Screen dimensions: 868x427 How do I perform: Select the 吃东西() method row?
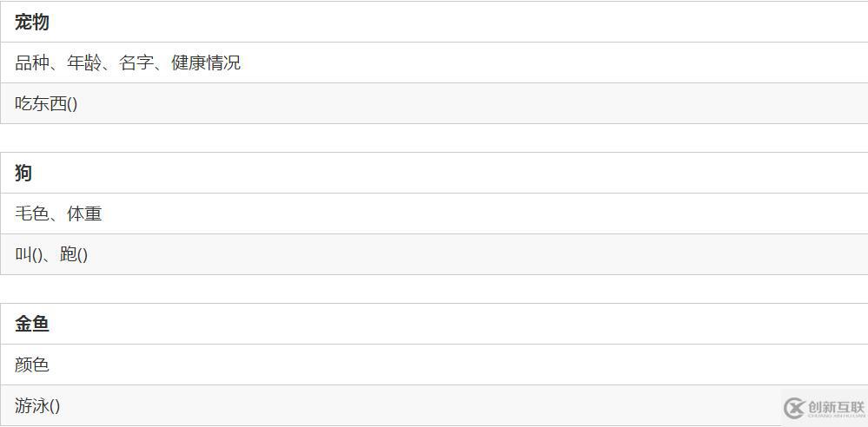(434, 103)
